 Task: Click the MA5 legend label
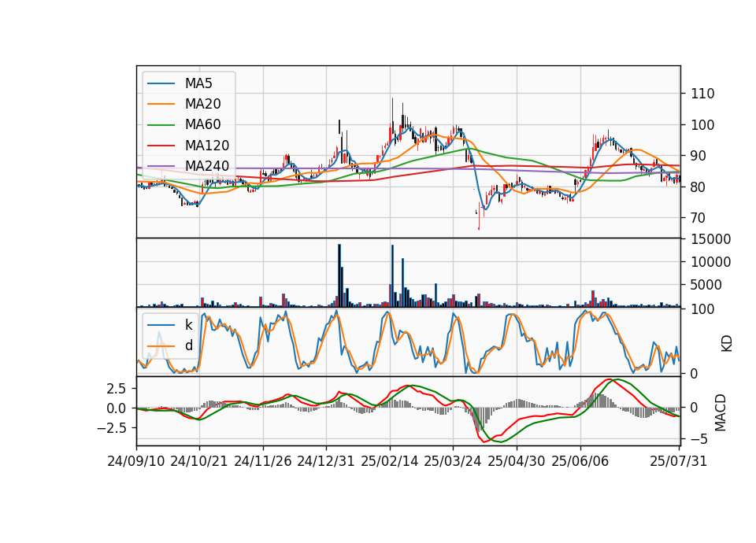coord(198,83)
